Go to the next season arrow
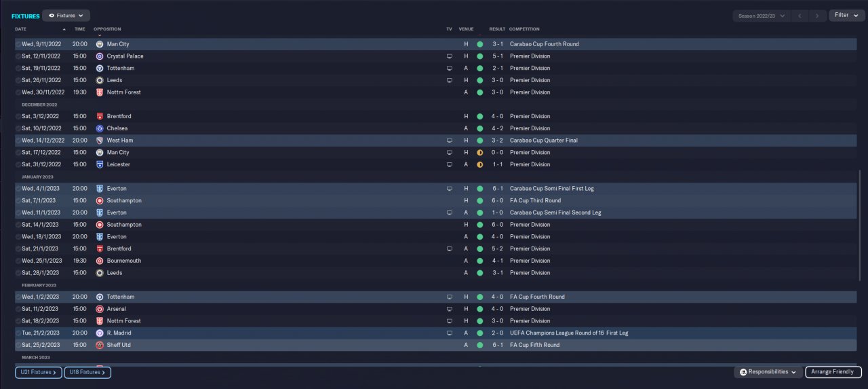This screenshot has width=868, height=389. (818, 16)
